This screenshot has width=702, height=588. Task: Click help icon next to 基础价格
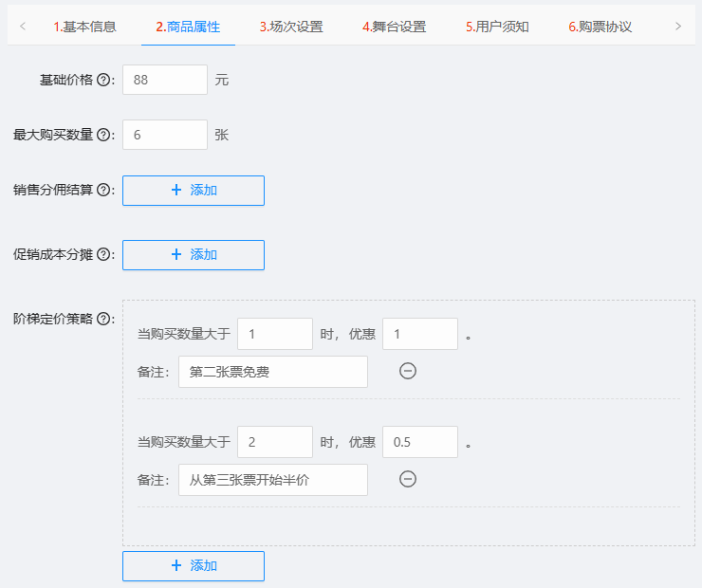[103, 80]
